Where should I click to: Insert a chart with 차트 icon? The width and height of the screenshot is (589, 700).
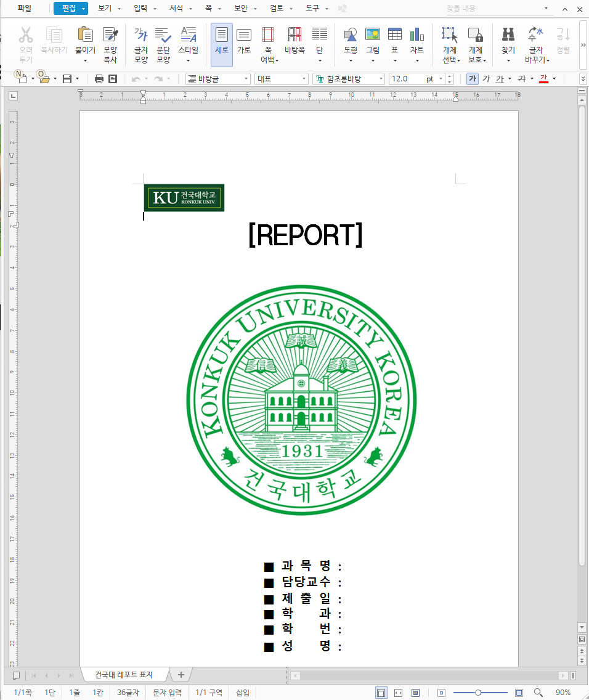[x=416, y=35]
